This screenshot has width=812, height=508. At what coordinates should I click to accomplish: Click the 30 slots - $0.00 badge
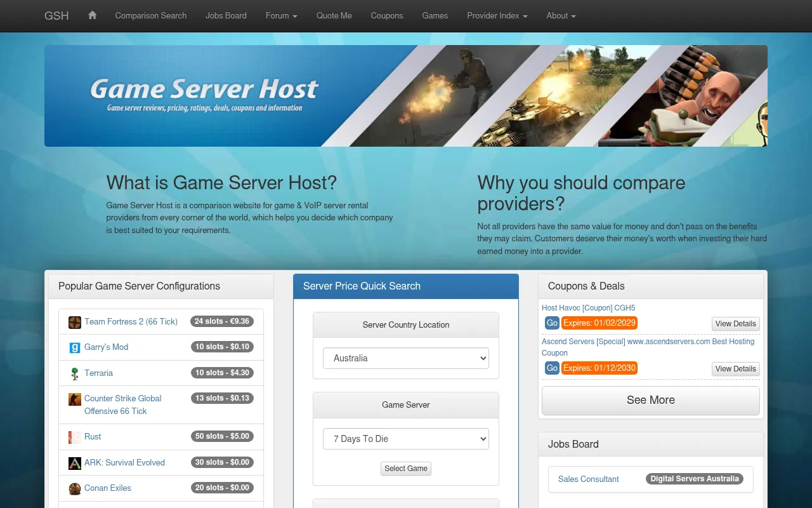click(222, 462)
